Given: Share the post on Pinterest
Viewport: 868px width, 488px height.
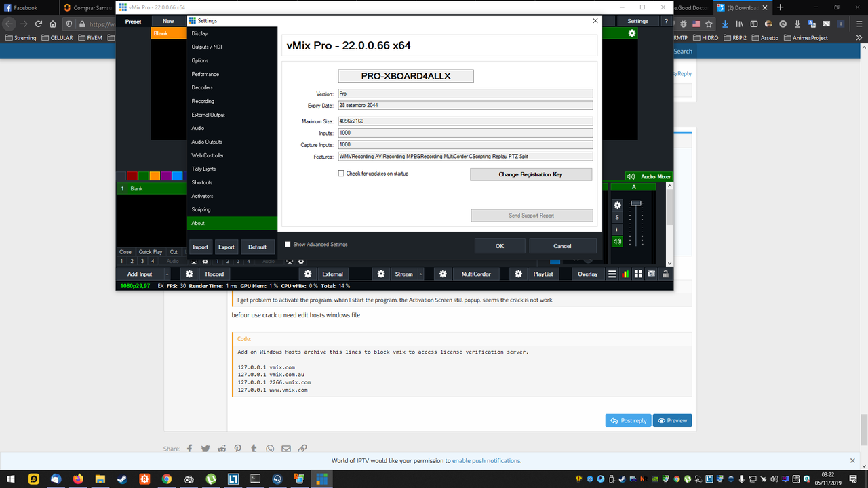Looking at the screenshot, I should point(238,449).
